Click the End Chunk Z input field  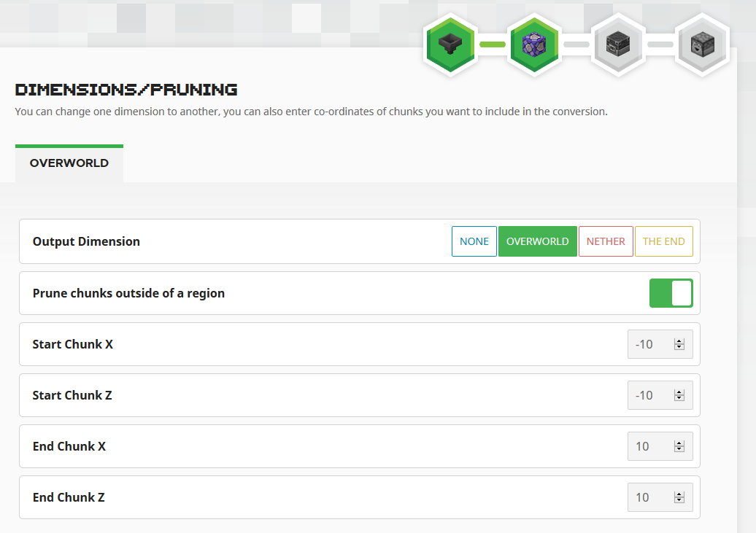click(660, 497)
